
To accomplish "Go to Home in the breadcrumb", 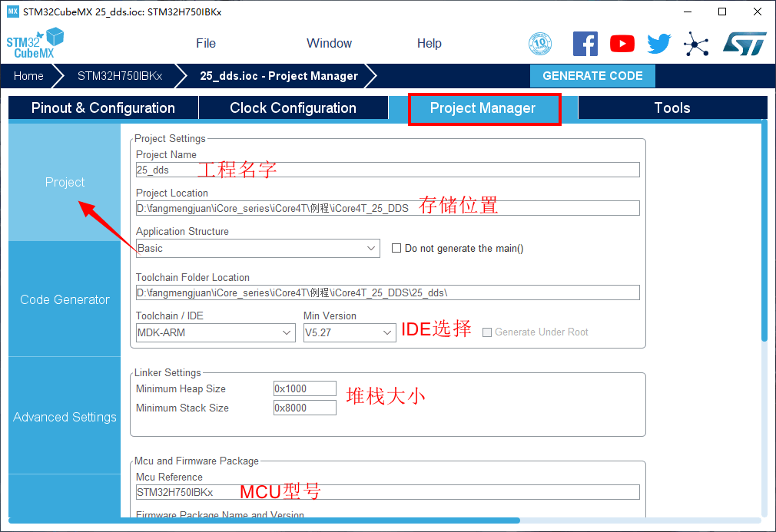I will click(28, 76).
